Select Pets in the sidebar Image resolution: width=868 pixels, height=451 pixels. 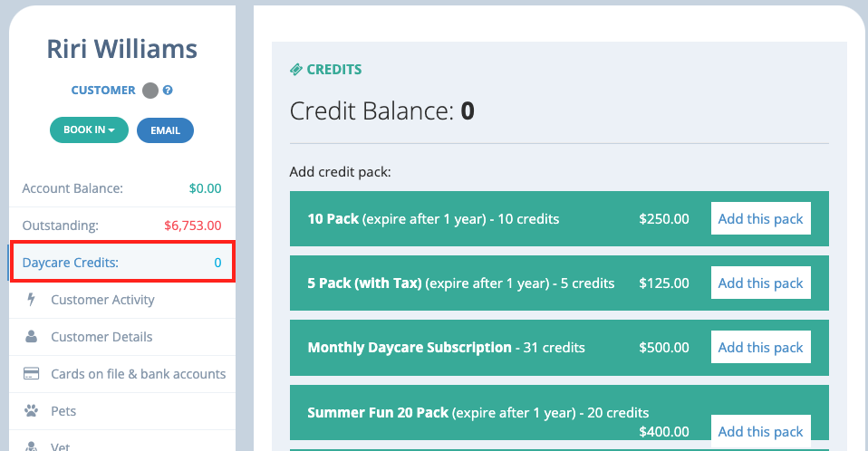tap(122, 410)
